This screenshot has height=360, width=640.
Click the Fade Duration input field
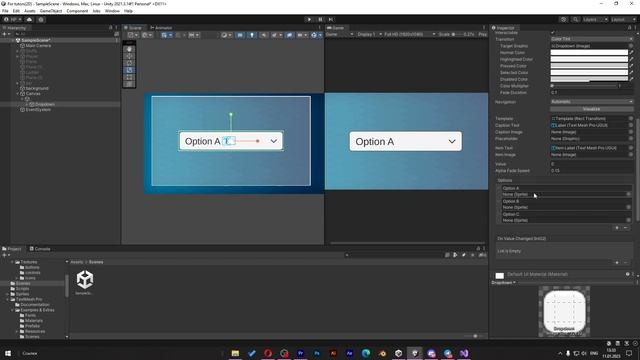tap(591, 93)
